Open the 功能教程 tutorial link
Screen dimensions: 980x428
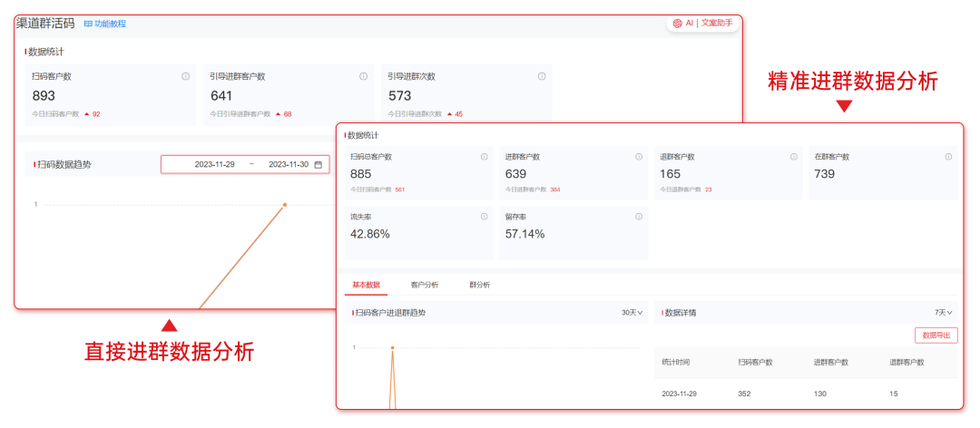pyautogui.click(x=105, y=24)
